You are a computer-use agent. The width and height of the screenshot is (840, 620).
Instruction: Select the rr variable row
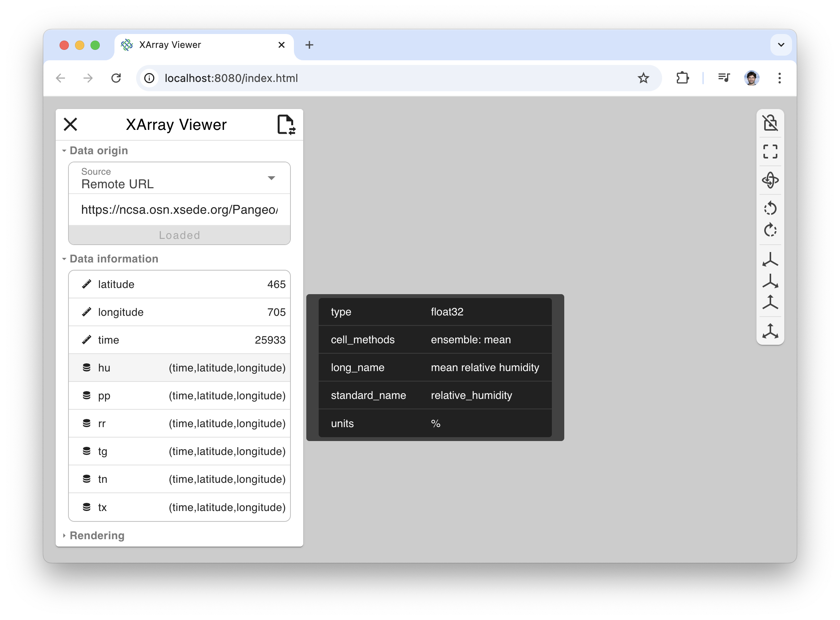(179, 423)
